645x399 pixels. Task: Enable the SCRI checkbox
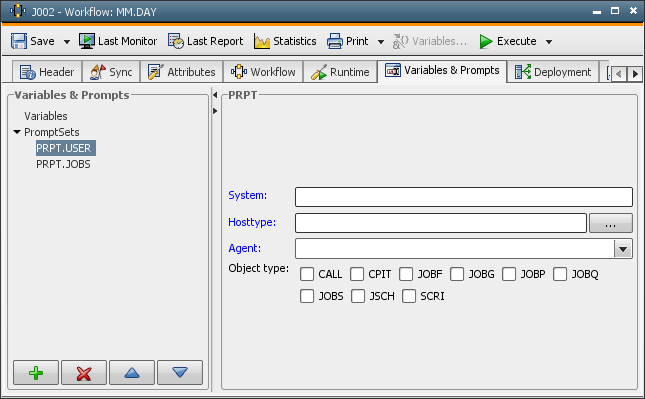409,296
